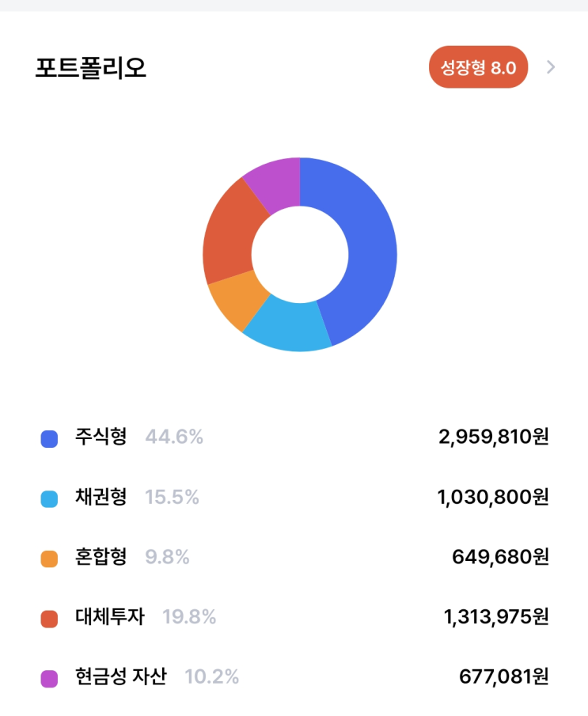Click the red 대체투자 legend swatch
Viewport: 588px width, 716px height.
[49, 619]
